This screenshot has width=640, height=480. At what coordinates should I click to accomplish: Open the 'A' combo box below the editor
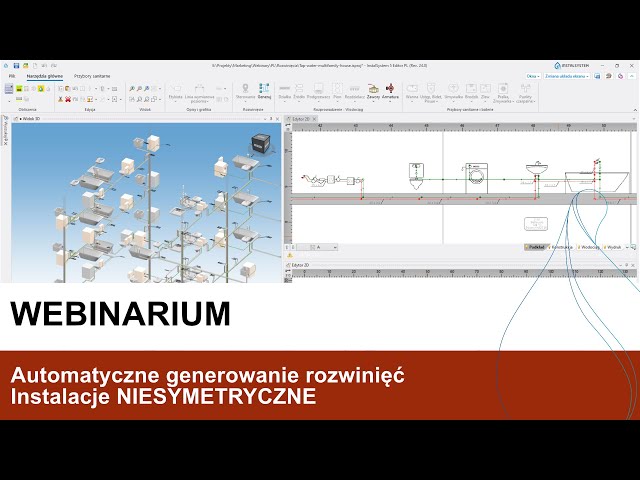tap(318, 247)
